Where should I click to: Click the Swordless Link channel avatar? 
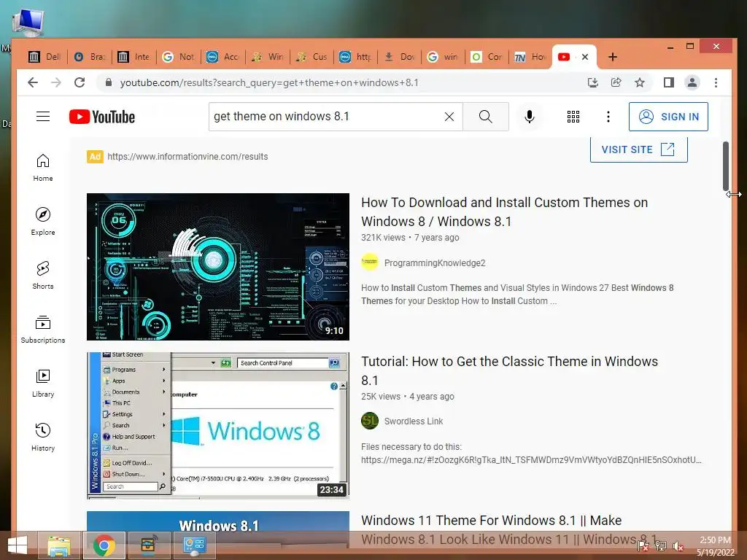click(370, 421)
